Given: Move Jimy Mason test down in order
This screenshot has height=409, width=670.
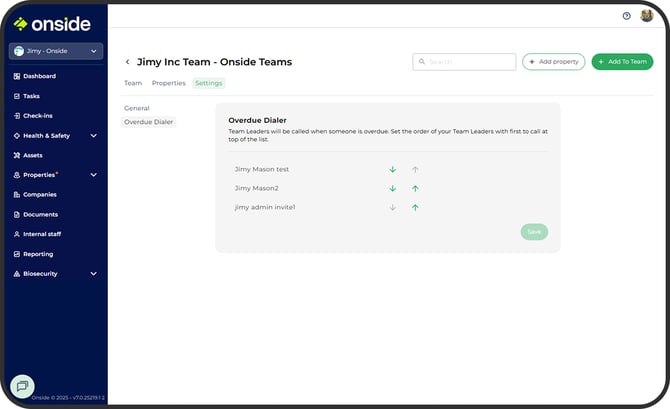Looking at the screenshot, I should [x=393, y=169].
